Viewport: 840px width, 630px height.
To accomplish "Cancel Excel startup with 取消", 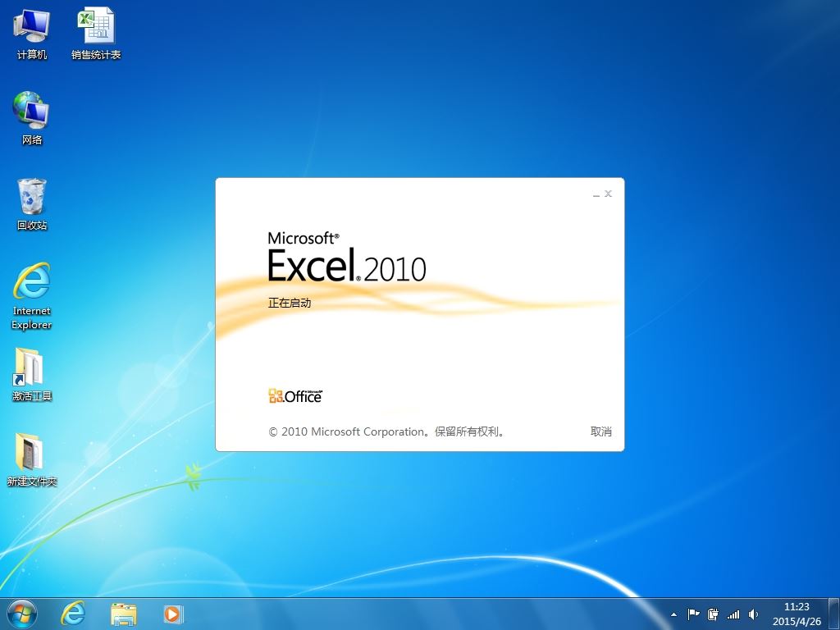I will coord(600,431).
